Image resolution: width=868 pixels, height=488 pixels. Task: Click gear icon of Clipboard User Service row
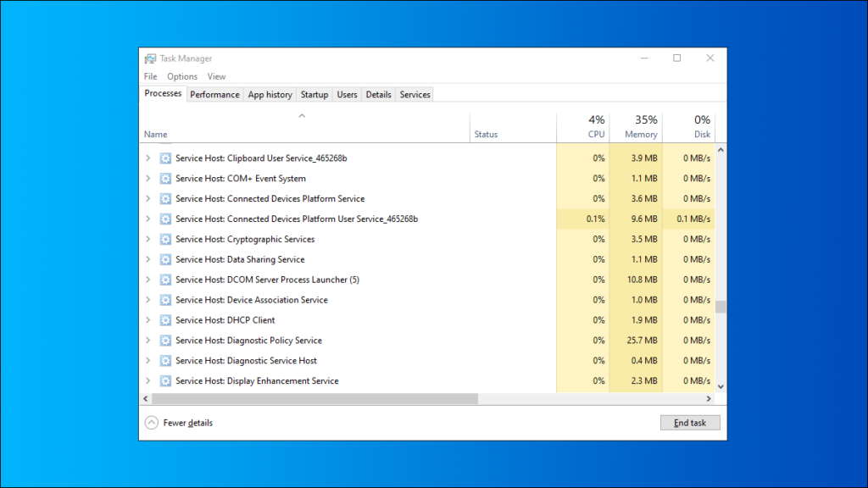[165, 158]
